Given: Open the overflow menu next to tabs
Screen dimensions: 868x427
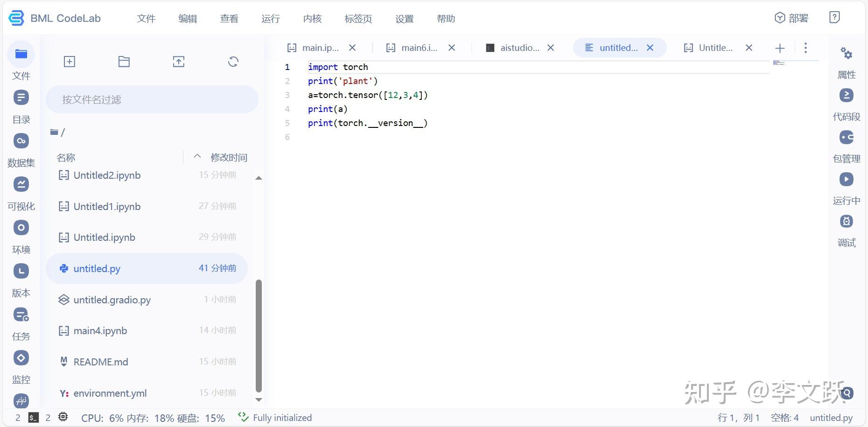Looking at the screenshot, I should pyautogui.click(x=805, y=48).
